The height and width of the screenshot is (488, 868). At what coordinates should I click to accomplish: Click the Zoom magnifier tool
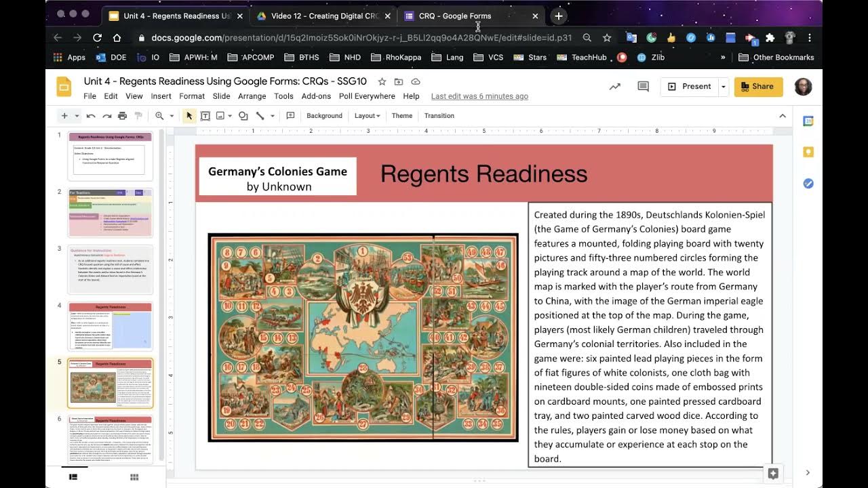159,116
